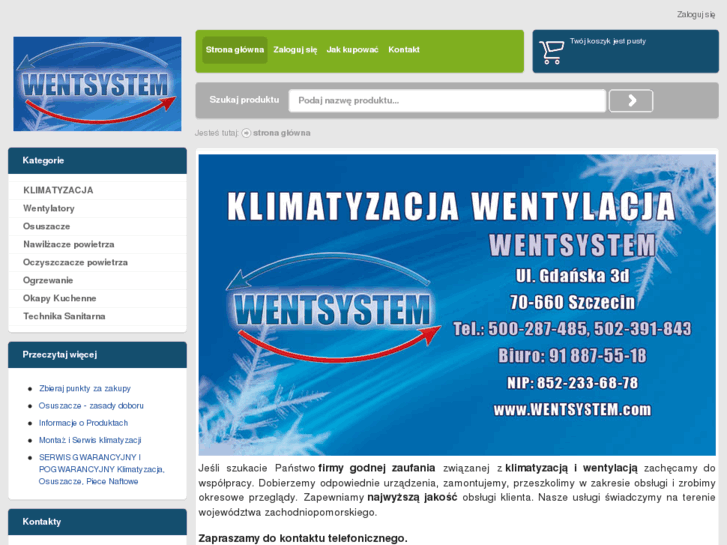Image resolution: width=727 pixels, height=545 pixels.
Task: Select the Osuszacze category
Action: coord(46,226)
